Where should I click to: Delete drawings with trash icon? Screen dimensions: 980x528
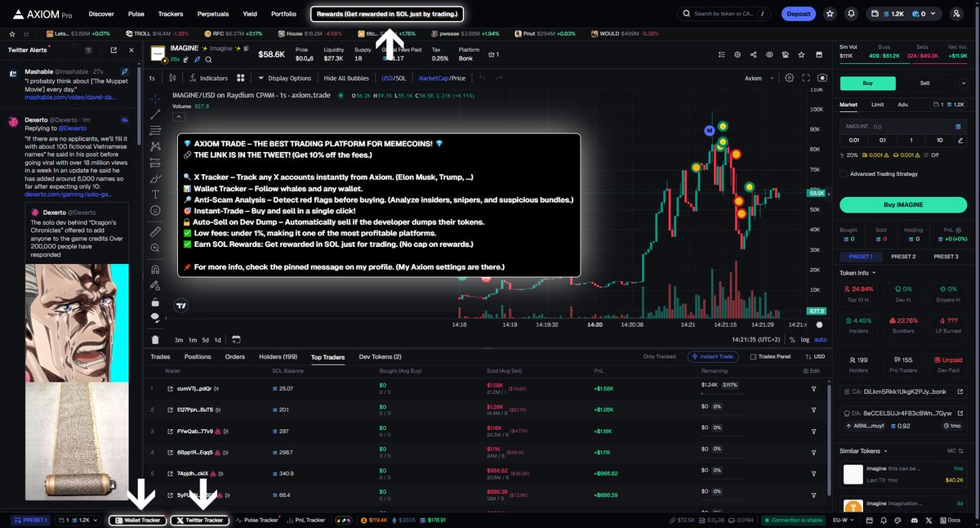(155, 339)
